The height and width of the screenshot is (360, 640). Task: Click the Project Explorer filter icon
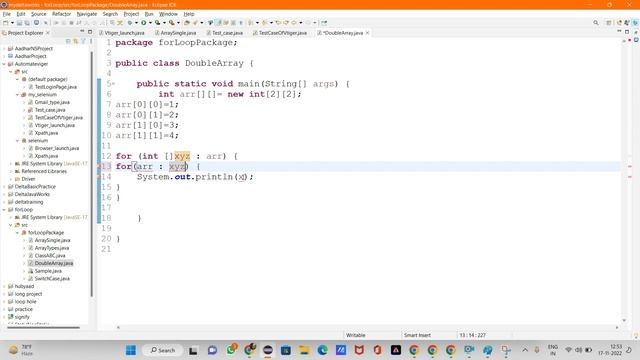coord(83,41)
